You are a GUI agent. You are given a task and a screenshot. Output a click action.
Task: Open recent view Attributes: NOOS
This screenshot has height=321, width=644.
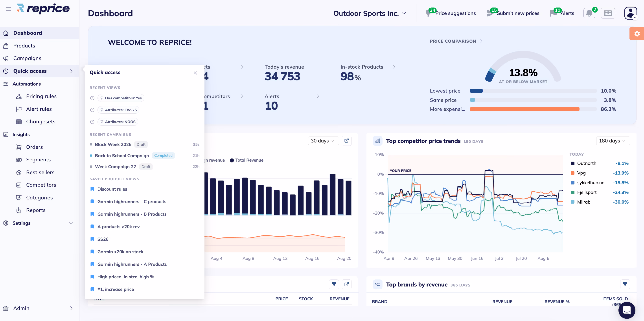click(x=118, y=122)
